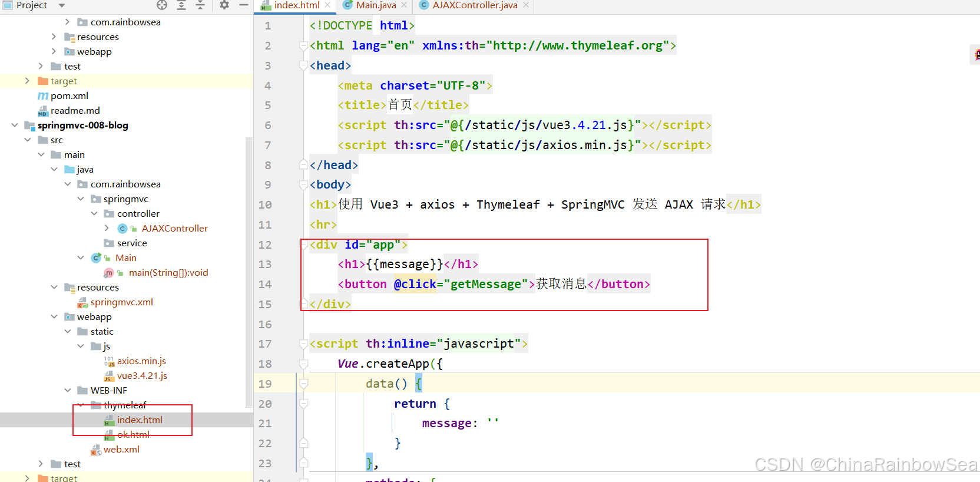
Task: Click the Expand All toolbar icon
Action: [x=181, y=5]
